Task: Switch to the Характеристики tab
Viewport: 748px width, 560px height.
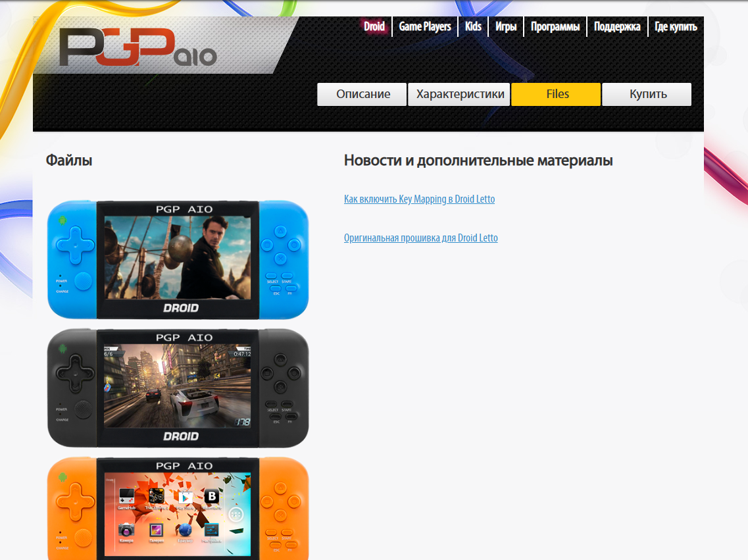Action: tap(459, 94)
